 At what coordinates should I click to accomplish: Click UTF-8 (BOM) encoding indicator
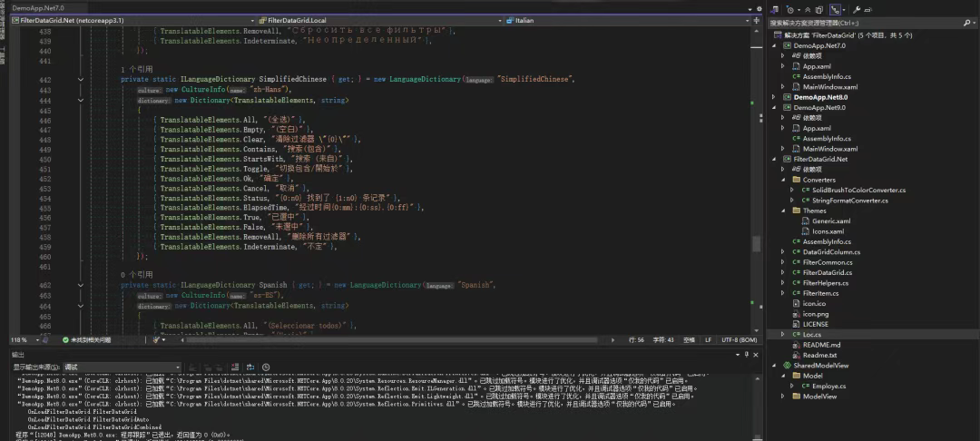(740, 339)
